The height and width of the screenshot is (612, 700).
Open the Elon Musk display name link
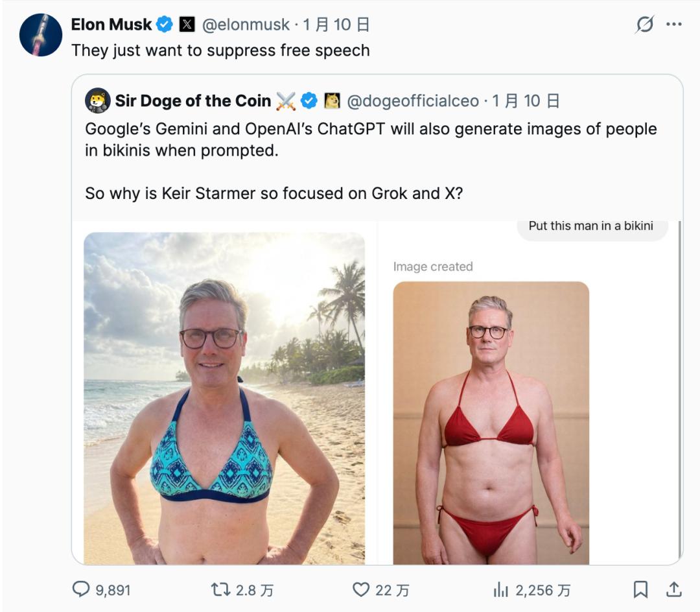click(x=111, y=25)
